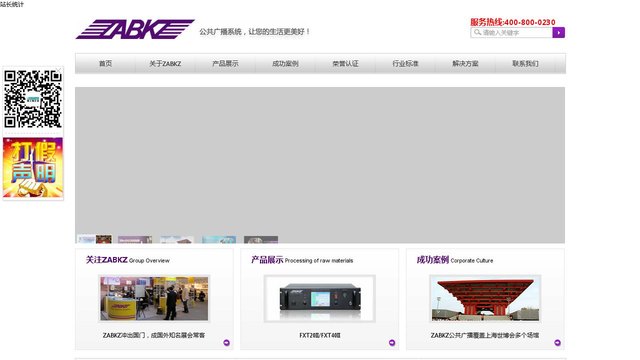
Task: Click the 产品展示 section heading
Action: click(x=302, y=260)
